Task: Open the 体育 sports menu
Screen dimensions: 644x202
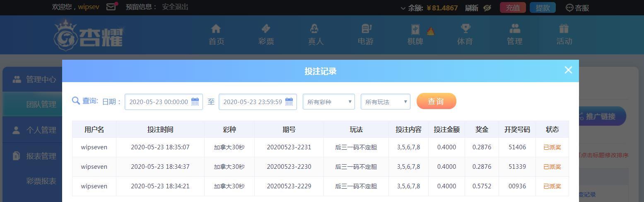Action: point(465,35)
